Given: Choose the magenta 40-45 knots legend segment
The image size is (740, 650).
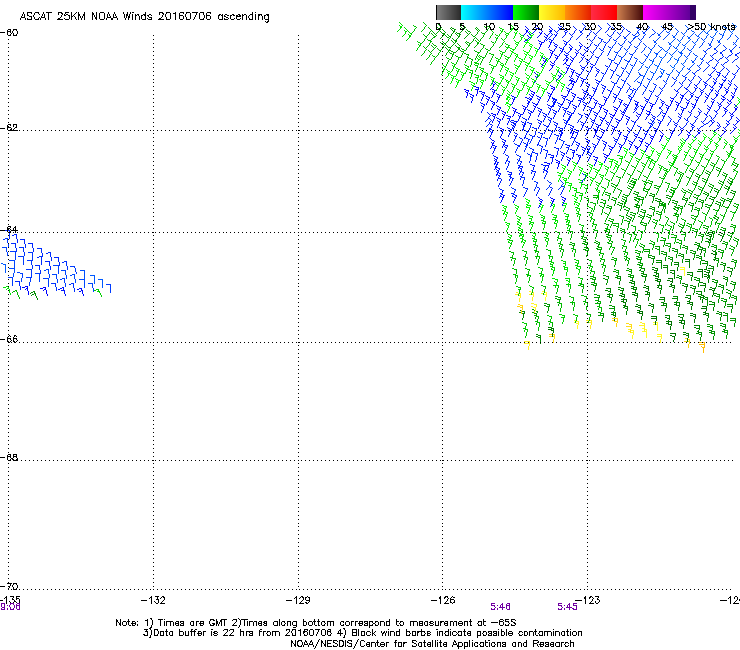Looking at the screenshot, I should [656, 12].
